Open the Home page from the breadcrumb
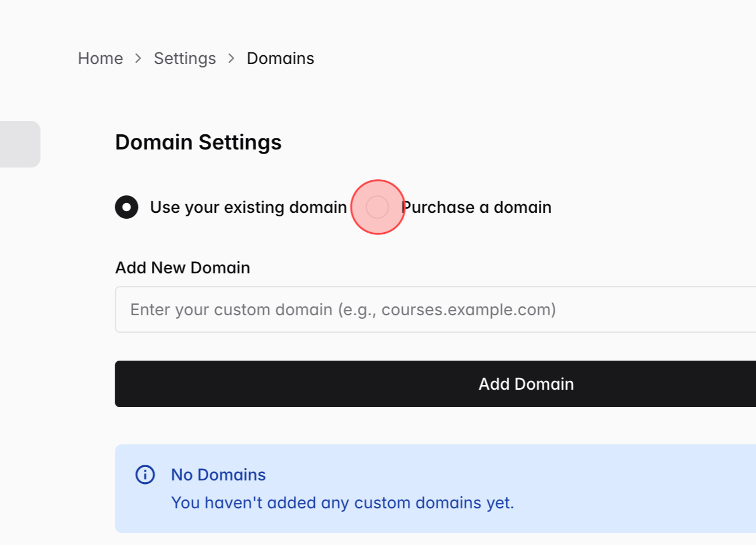The width and height of the screenshot is (756, 545). click(x=100, y=58)
